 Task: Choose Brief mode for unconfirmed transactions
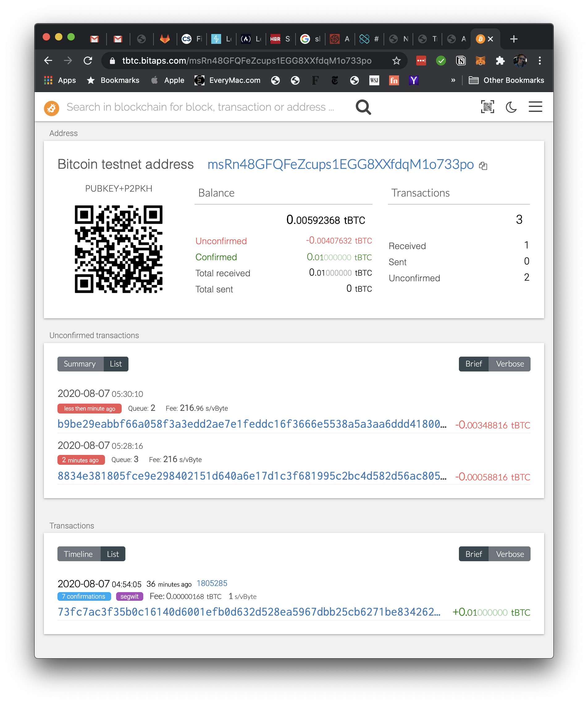[473, 364]
